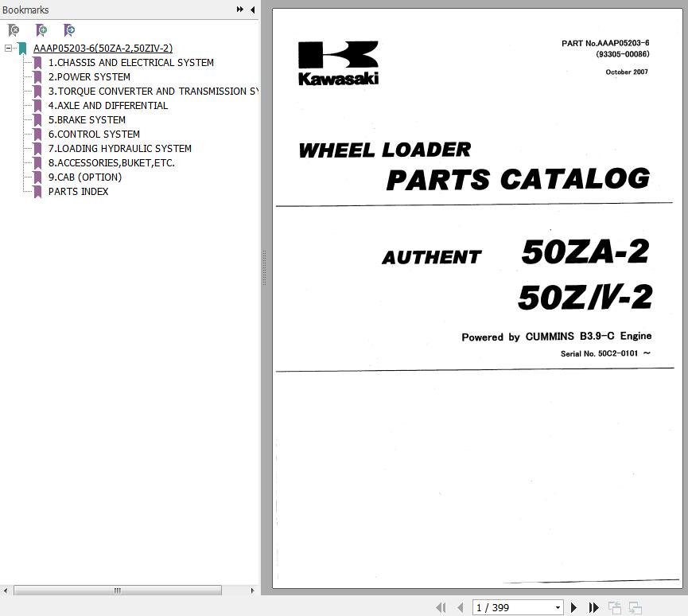Click the bookmark icon beside 7.LOADING HYDRAULIC SYSTEM

point(37,149)
